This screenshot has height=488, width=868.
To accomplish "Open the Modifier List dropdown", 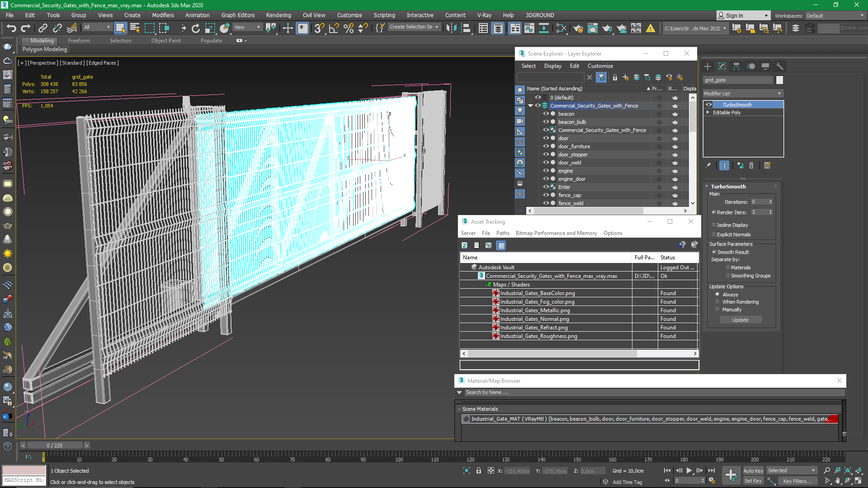I will click(x=743, y=94).
